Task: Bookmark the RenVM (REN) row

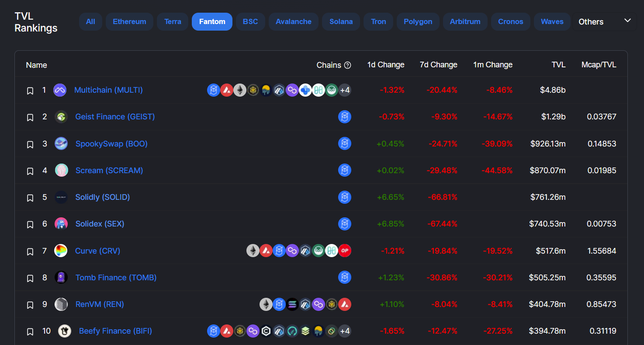Action: click(30, 305)
